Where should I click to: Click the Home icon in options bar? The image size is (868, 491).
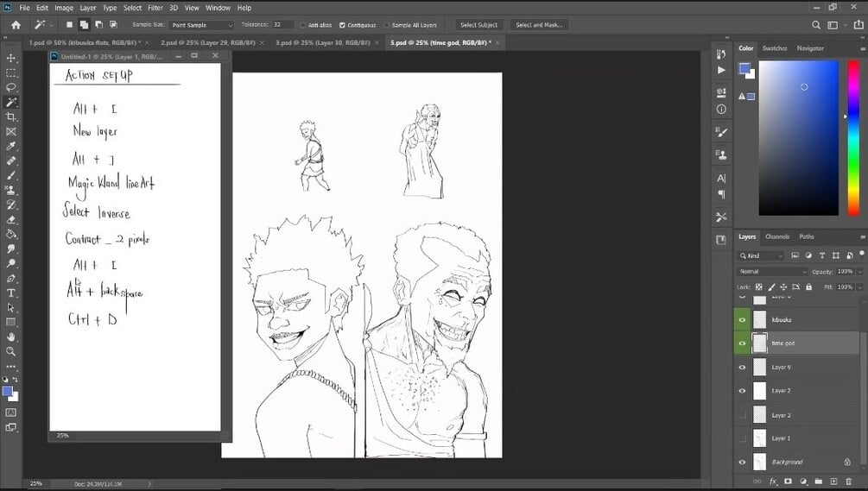tap(16, 25)
